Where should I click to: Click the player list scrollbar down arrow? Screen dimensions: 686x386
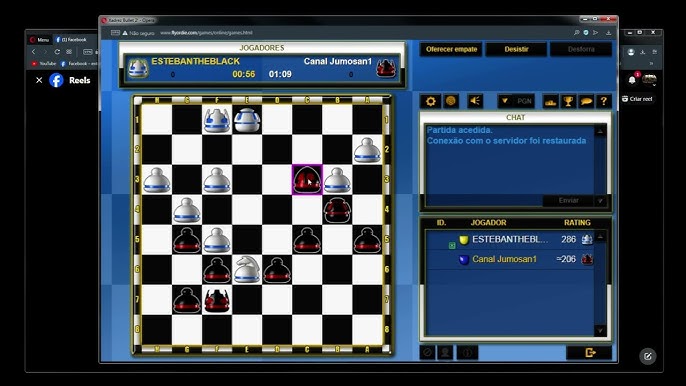pos(600,330)
